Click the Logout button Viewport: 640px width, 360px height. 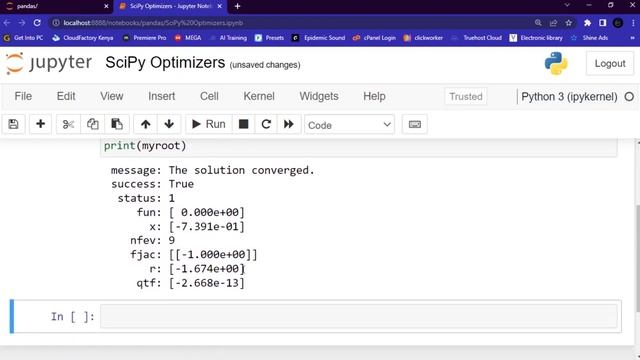click(x=610, y=64)
